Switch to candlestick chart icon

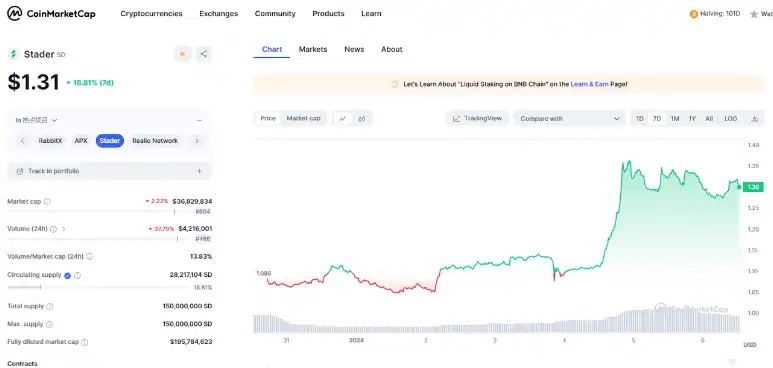click(x=362, y=119)
